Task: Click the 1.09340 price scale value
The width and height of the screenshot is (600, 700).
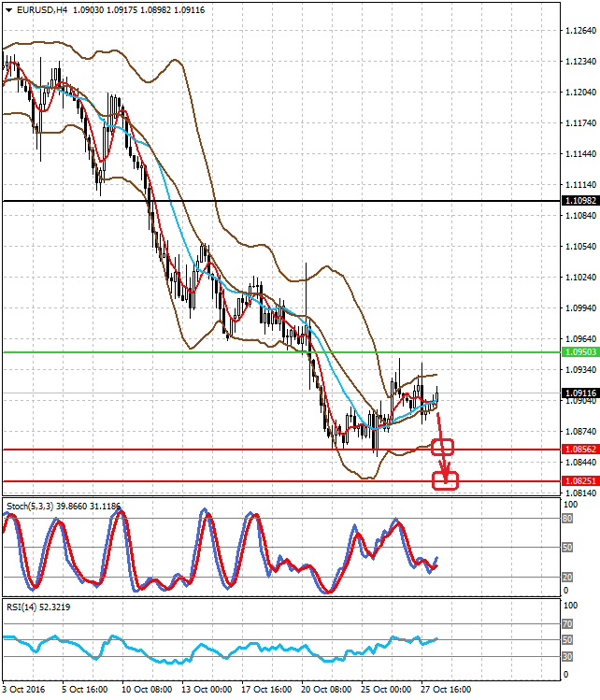Action: click(x=580, y=370)
